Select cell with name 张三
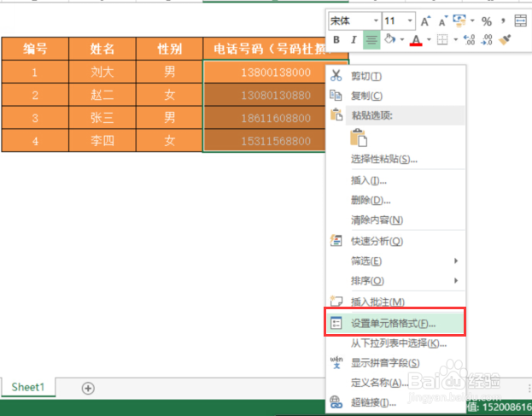This screenshot has height=416, width=532. [102, 118]
